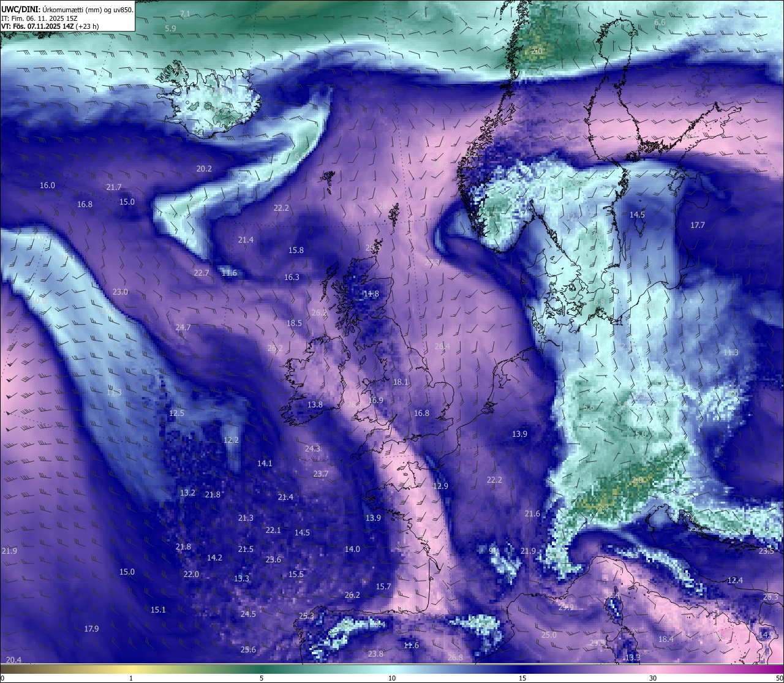The image size is (784, 683).
Task: Click the map value '24.5'
Action: [248, 614]
